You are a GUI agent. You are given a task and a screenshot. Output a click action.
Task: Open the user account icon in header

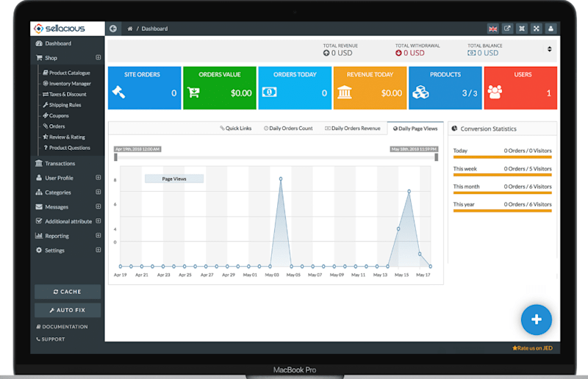(x=551, y=29)
